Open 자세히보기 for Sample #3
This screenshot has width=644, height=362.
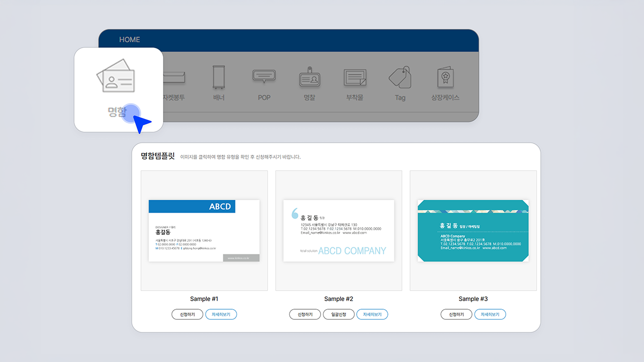coord(490,314)
